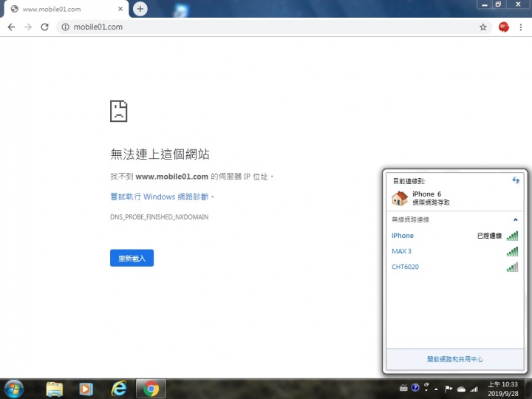Refresh the wireless network list

(x=516, y=180)
